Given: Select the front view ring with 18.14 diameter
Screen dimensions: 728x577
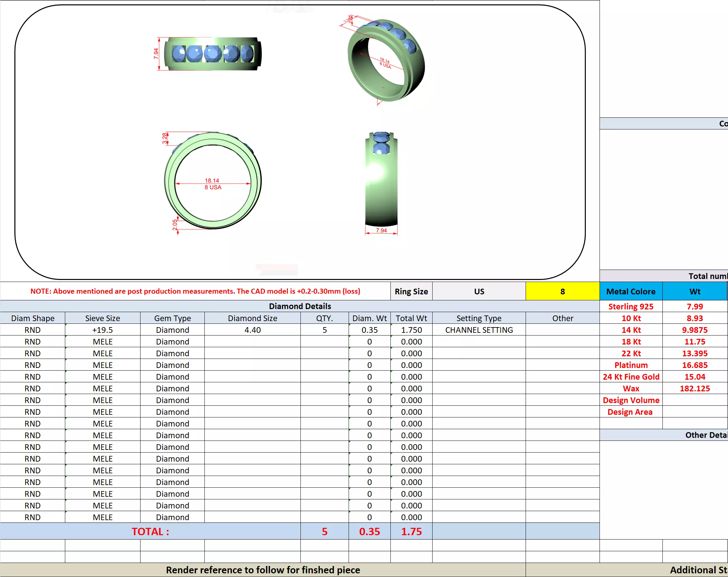Looking at the screenshot, I should (x=213, y=181).
